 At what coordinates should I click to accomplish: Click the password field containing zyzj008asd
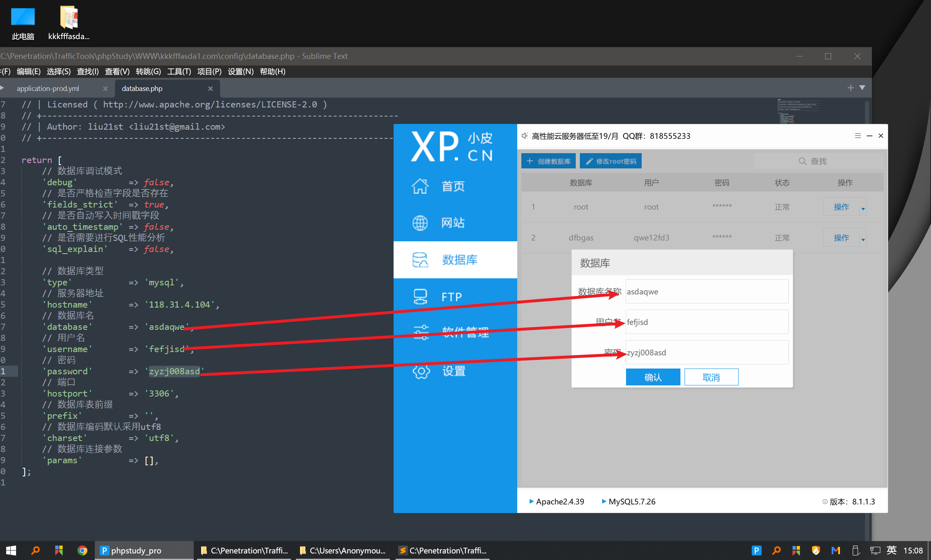point(707,352)
